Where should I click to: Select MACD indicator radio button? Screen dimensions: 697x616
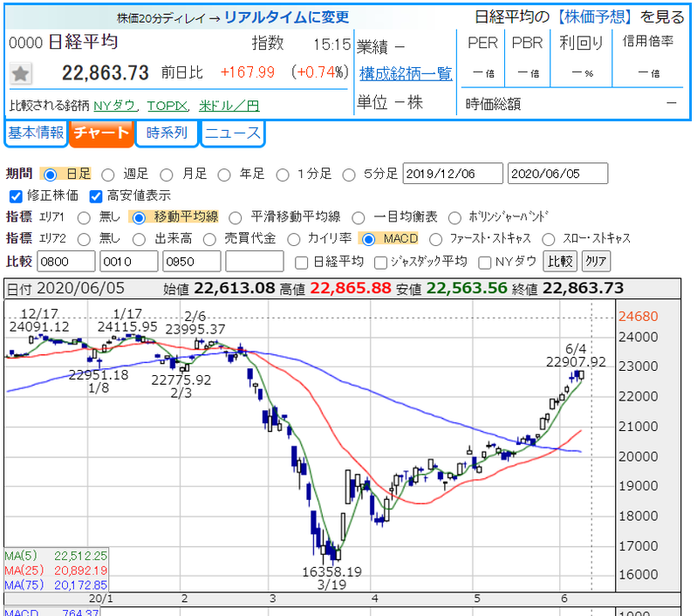(x=368, y=240)
